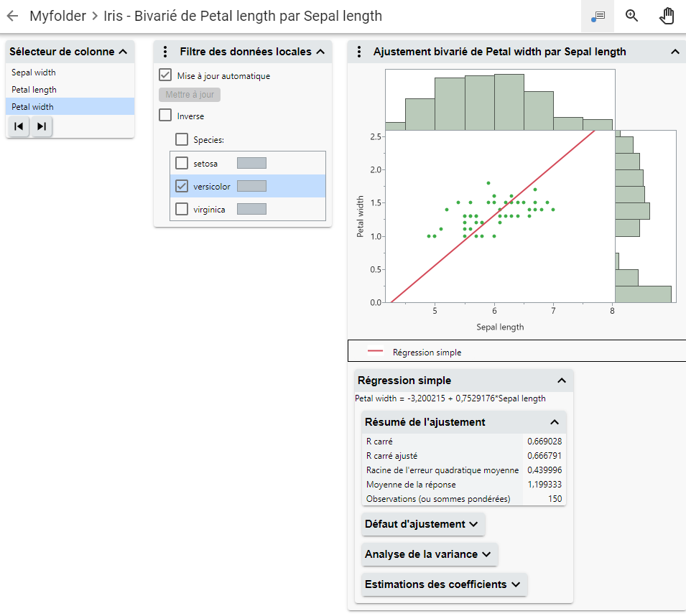Select Sepal width column
Viewport: 686px width, 616px height.
(x=34, y=73)
